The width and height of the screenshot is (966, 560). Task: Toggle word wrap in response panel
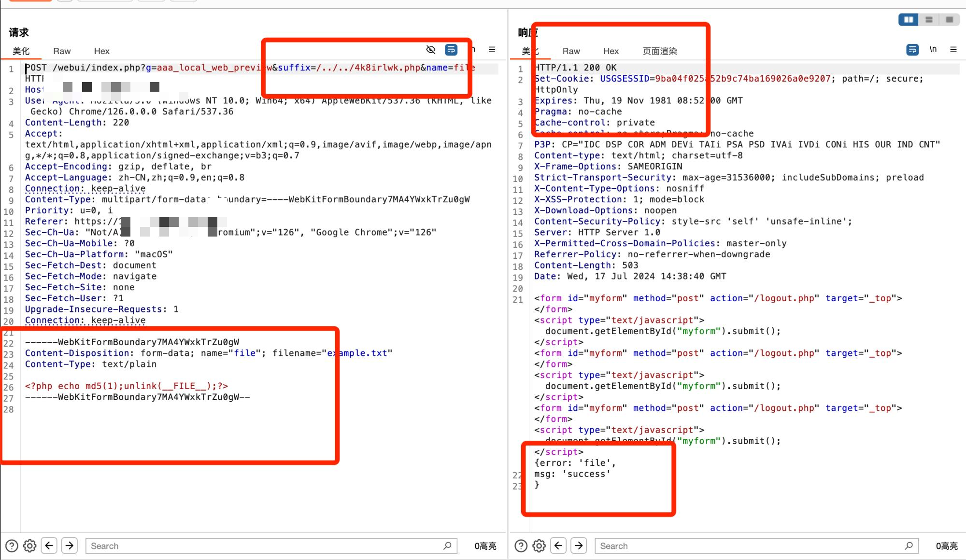coord(912,50)
